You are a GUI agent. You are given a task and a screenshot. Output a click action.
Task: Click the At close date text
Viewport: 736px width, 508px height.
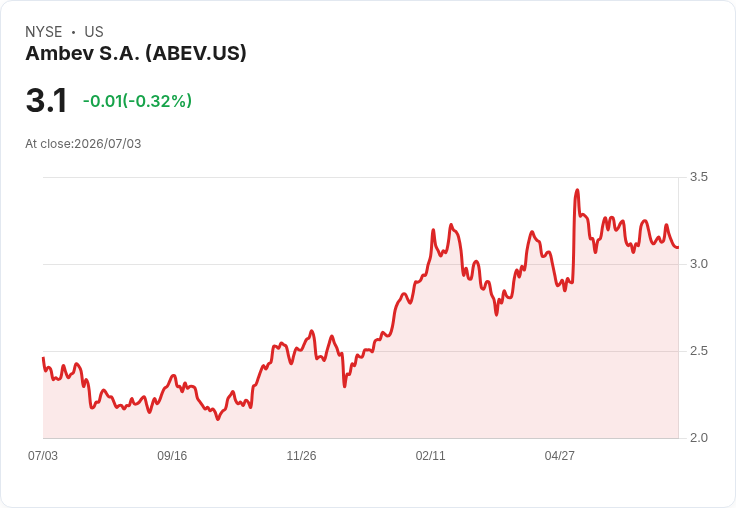(x=83, y=144)
